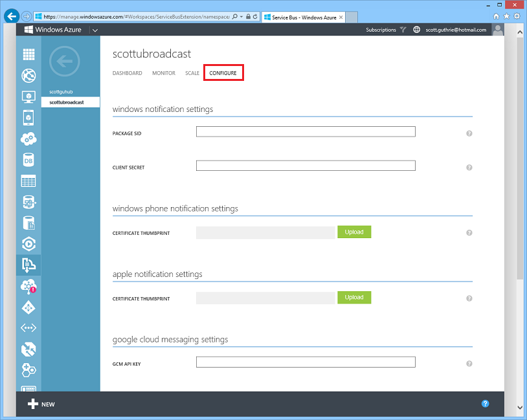Screen dimensions: 527x420
Task: Click Upload for Windows Phone certificate
Action: click(354, 232)
